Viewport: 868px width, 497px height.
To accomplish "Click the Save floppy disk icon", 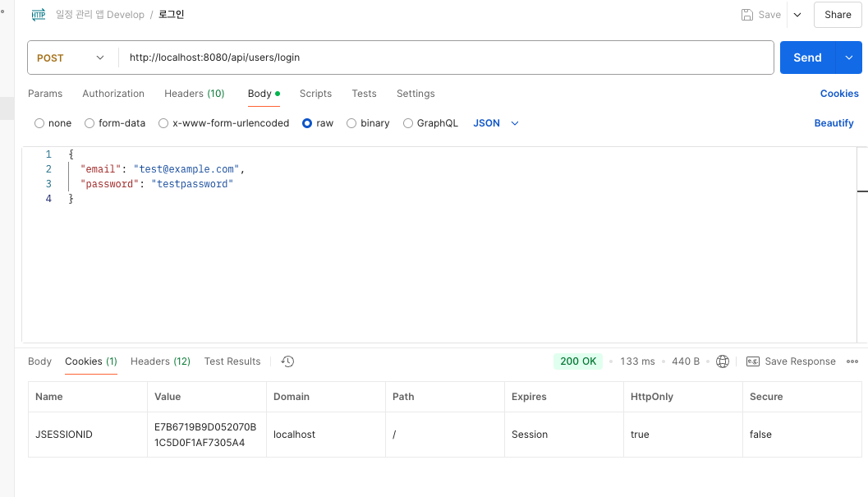I will [x=746, y=15].
